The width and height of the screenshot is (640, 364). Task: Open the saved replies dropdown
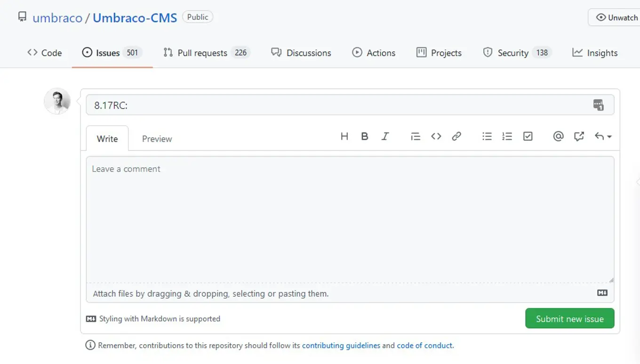coord(603,136)
